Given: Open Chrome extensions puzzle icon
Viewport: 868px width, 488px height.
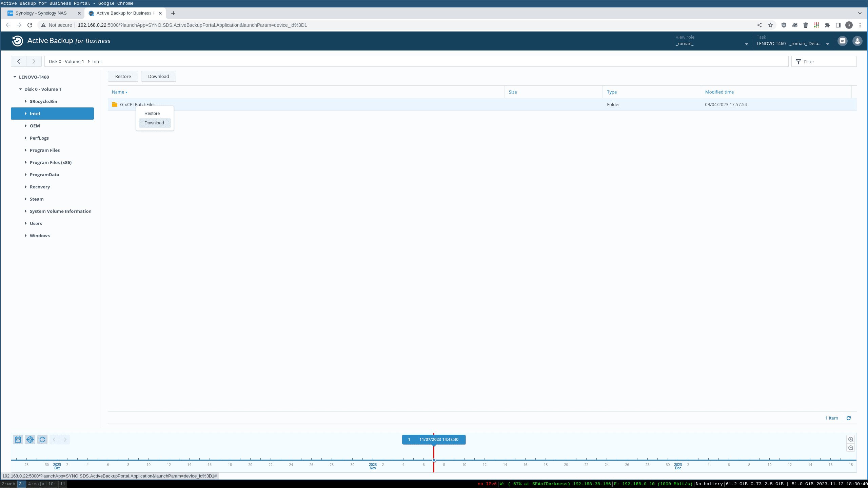Looking at the screenshot, I should pyautogui.click(x=827, y=25).
